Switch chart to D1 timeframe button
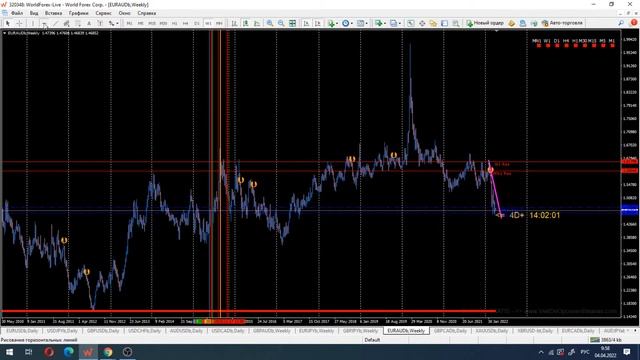Viewport: 640px width, 360px height. pos(197,23)
